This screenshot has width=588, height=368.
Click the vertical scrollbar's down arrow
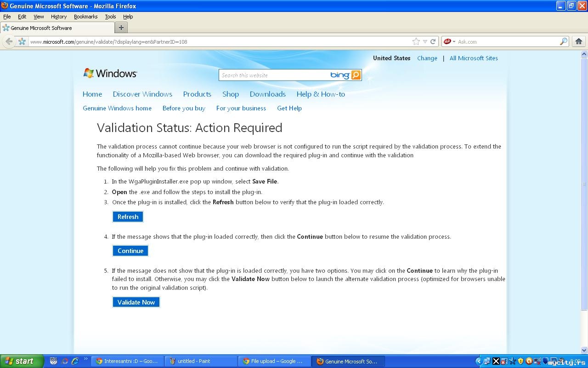pyautogui.click(x=584, y=351)
